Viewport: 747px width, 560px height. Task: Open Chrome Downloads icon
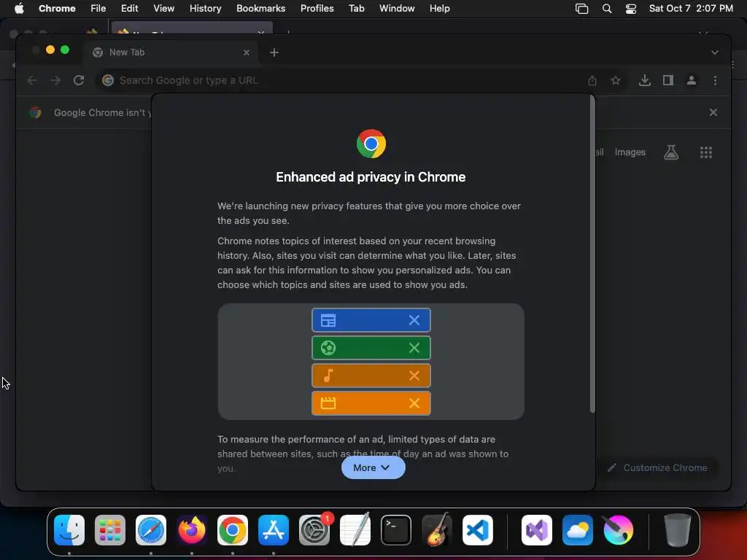click(x=645, y=80)
